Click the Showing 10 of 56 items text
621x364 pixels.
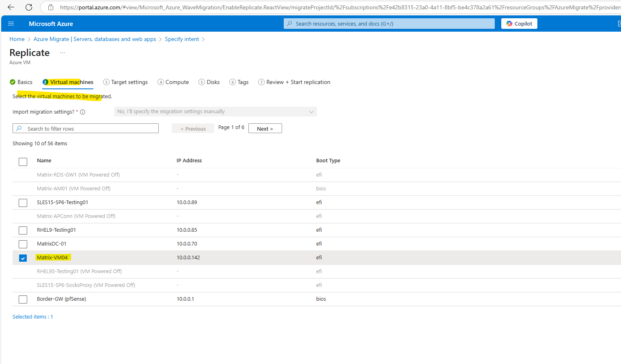click(40, 143)
